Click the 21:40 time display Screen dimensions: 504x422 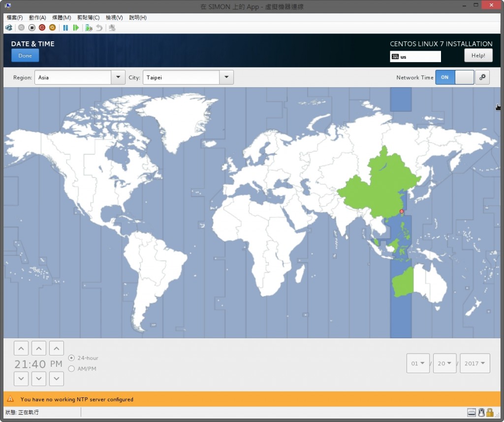pos(30,364)
